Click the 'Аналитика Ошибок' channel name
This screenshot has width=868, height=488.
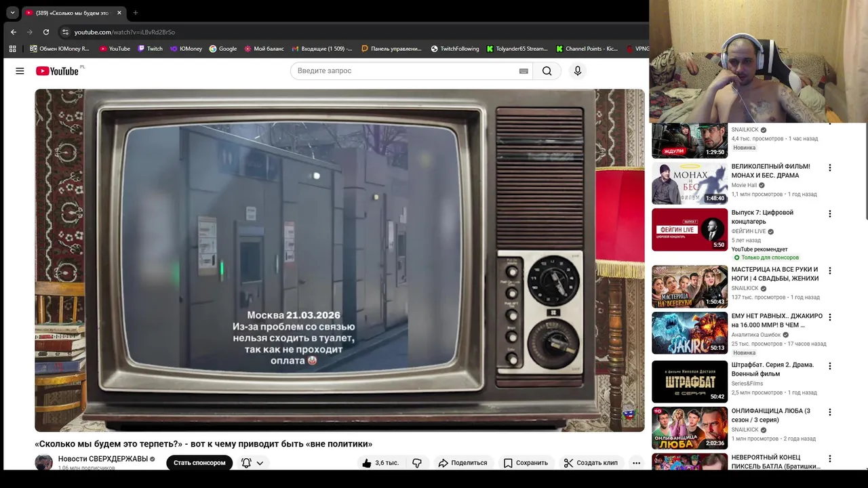[756, 335]
